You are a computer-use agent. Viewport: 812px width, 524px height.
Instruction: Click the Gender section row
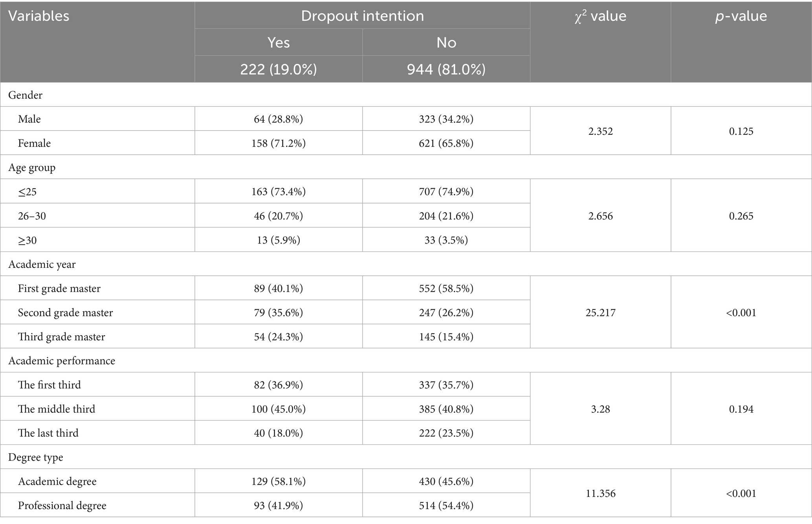[x=26, y=95]
